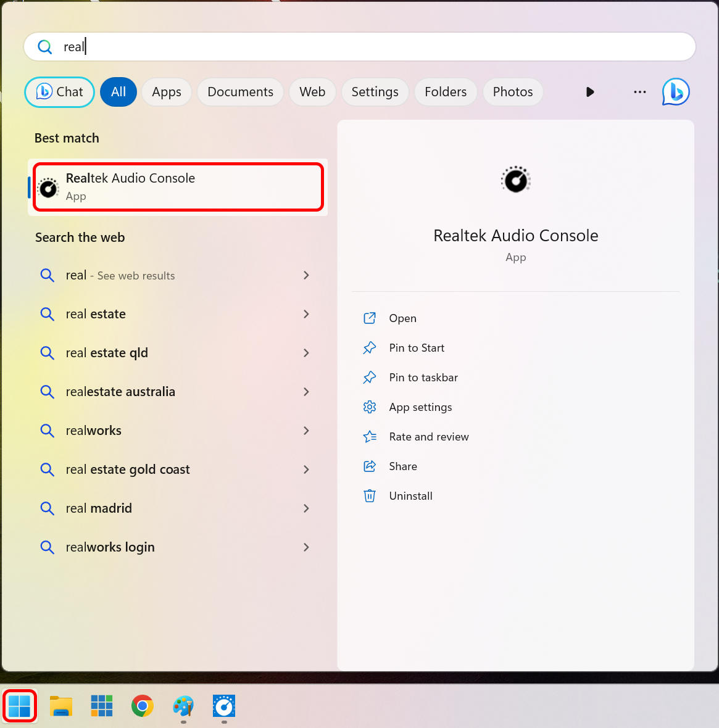719x728 pixels.
Task: Click the more options ellipsis
Action: coord(639,91)
